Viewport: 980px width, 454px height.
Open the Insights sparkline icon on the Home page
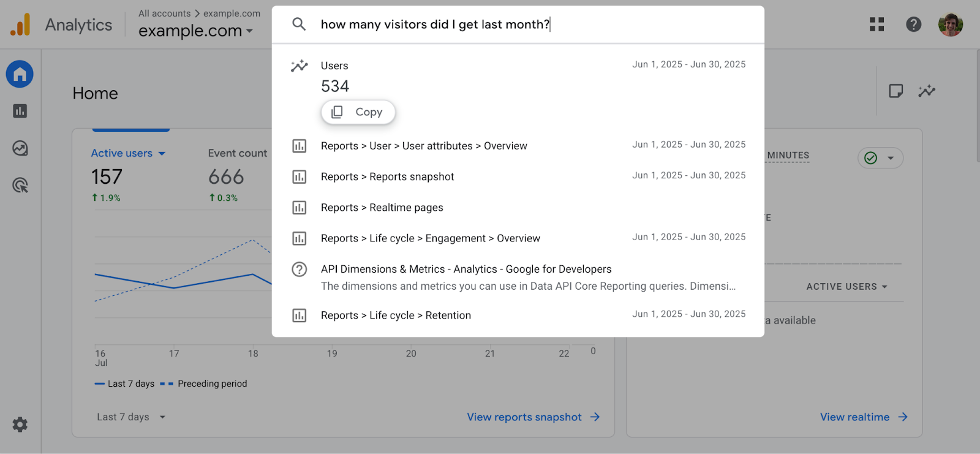click(927, 91)
